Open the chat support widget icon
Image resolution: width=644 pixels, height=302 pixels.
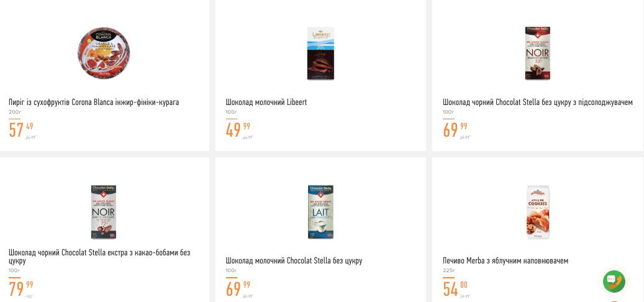point(614,281)
